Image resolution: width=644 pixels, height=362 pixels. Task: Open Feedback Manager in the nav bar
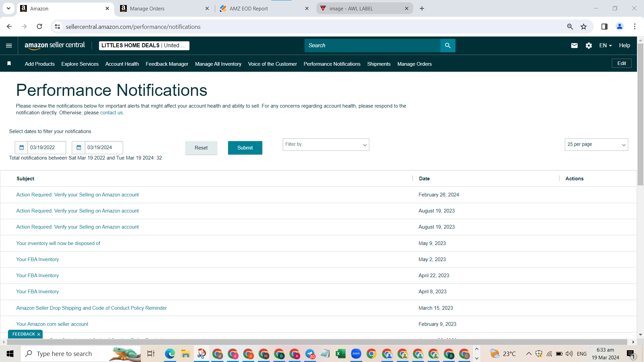click(x=167, y=64)
